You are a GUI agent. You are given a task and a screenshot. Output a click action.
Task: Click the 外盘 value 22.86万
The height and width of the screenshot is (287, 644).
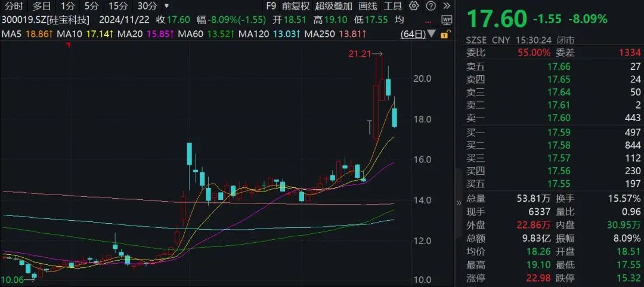[x=534, y=224]
